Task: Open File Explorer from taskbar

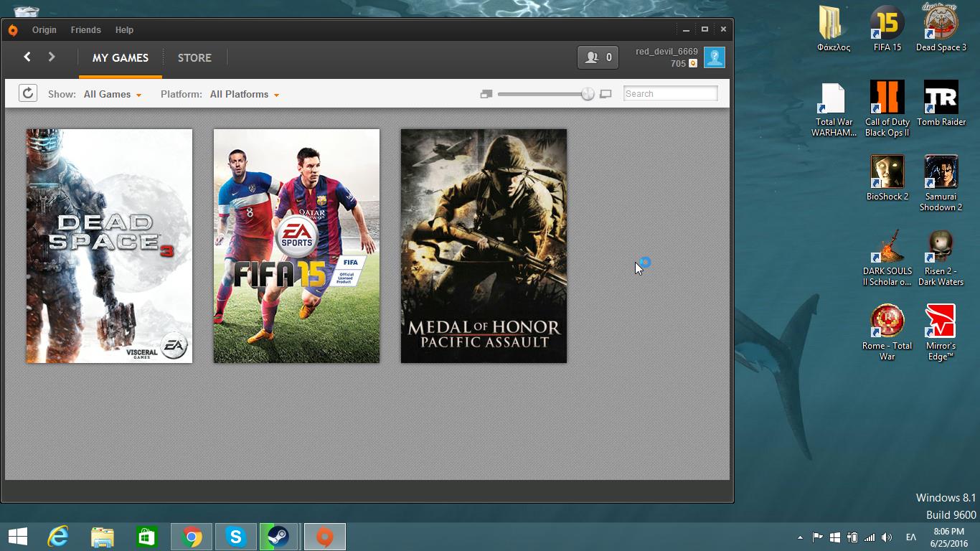Action: [102, 537]
